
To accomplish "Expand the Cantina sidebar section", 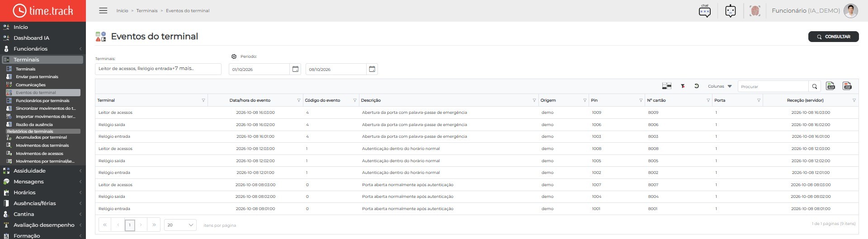I will (x=43, y=214).
